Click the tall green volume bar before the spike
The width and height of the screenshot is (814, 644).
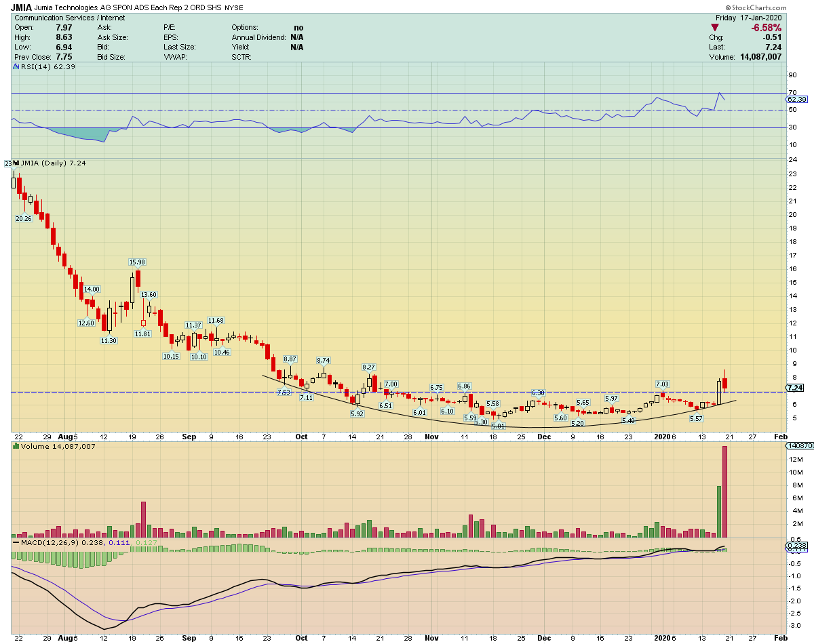tap(719, 512)
